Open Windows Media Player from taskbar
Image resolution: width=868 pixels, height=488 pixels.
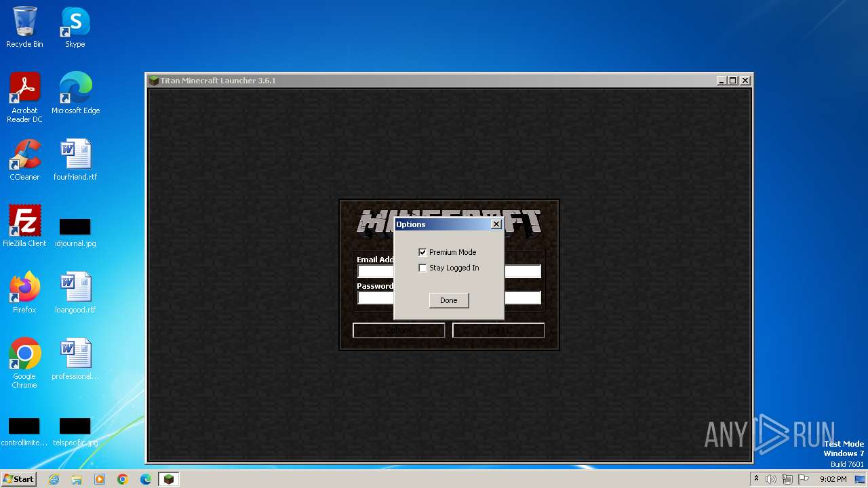tap(100, 479)
